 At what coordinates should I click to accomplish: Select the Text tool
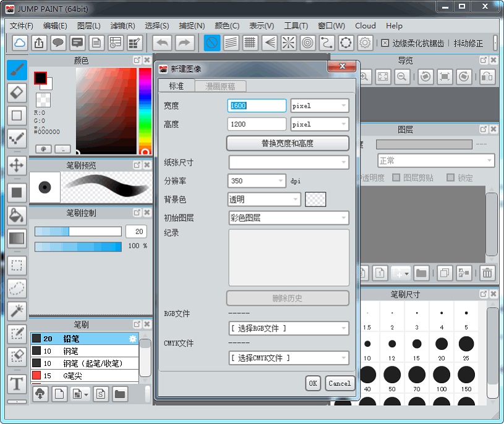tap(17, 382)
